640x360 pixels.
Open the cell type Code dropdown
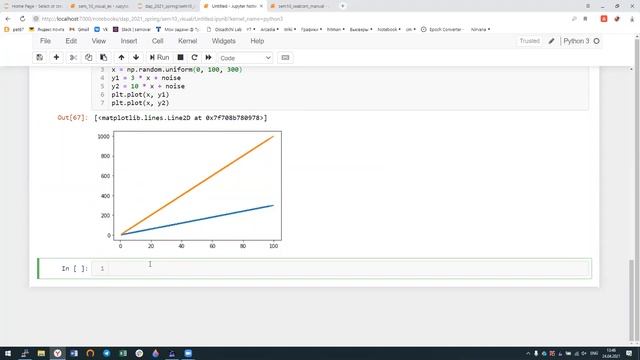(x=245, y=58)
